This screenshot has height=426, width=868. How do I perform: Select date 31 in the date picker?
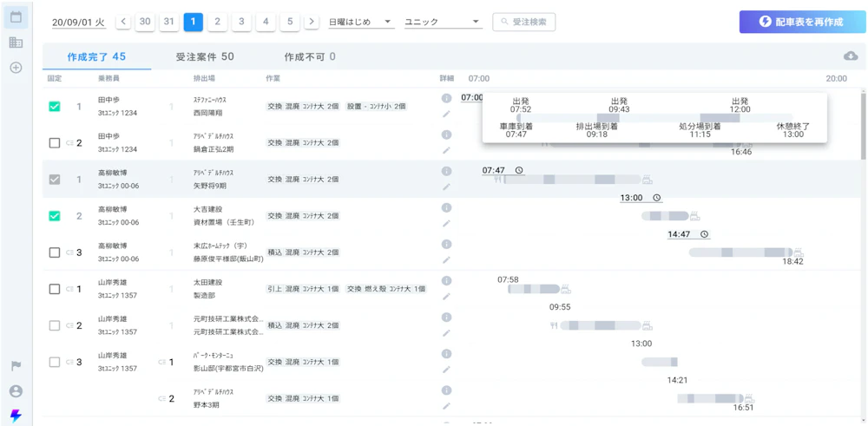[169, 23]
